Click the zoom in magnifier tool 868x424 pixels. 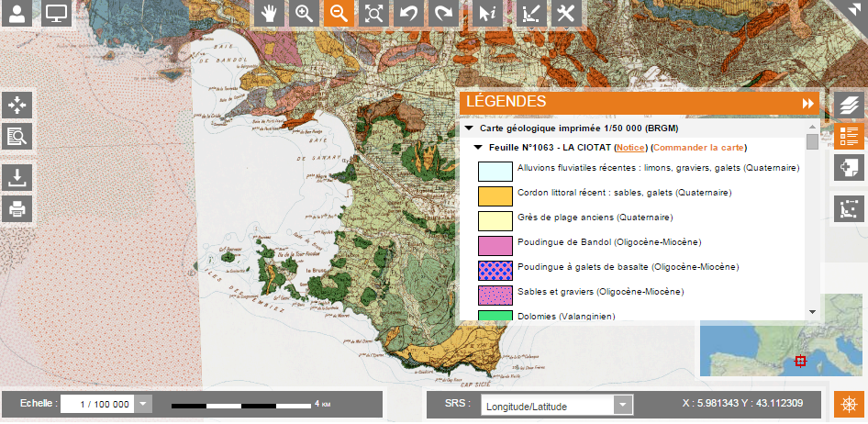click(x=304, y=14)
